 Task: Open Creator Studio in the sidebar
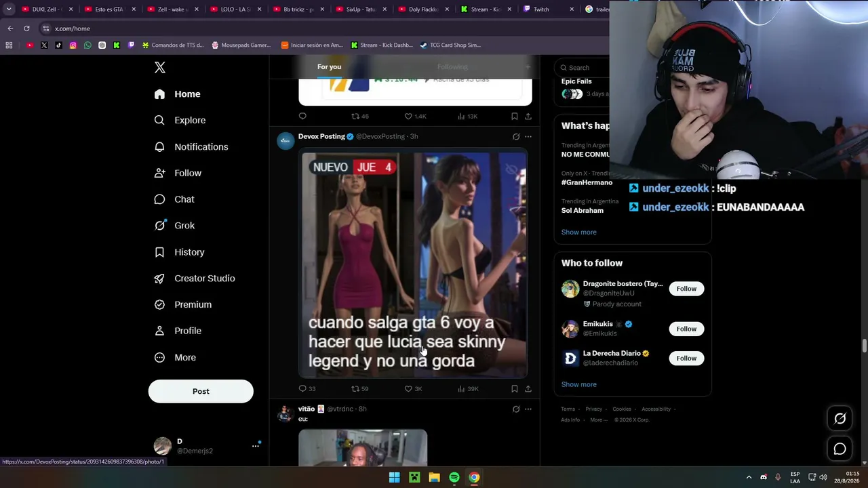click(195, 279)
